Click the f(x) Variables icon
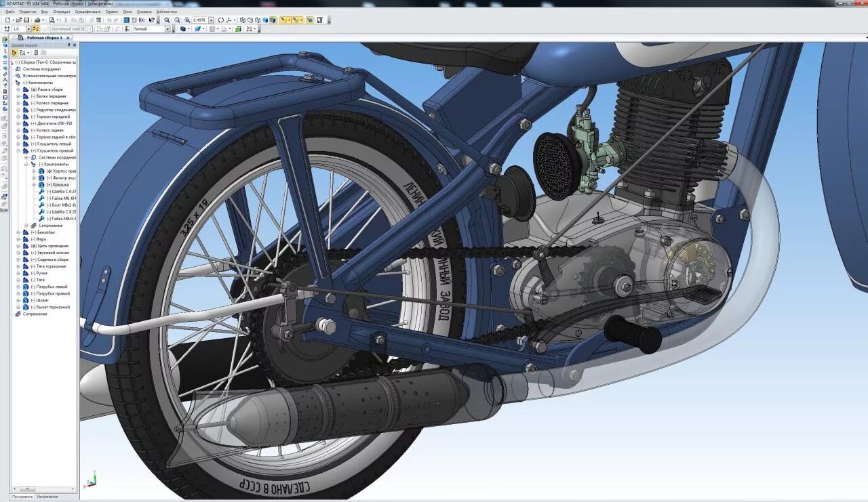 (142, 20)
